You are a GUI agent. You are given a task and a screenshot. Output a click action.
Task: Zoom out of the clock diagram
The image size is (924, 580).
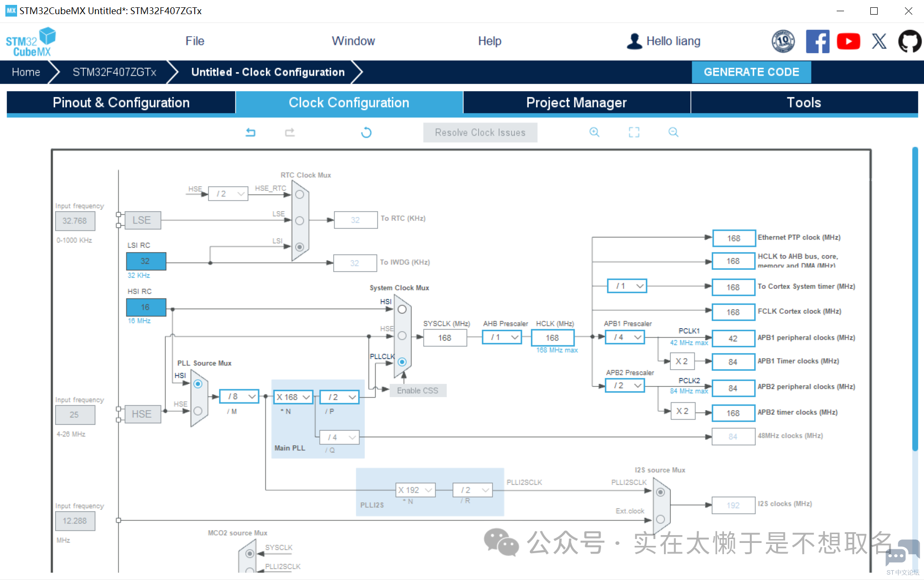pyautogui.click(x=673, y=132)
